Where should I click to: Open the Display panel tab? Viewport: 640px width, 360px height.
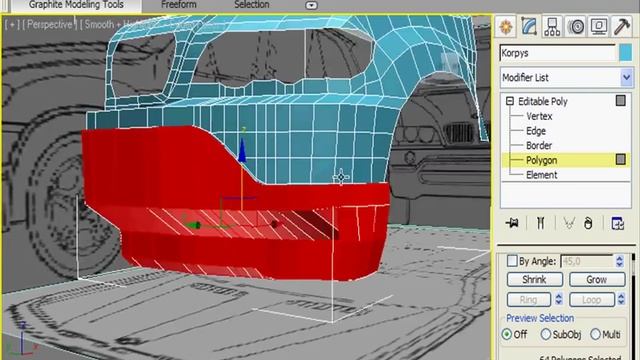tap(599, 27)
